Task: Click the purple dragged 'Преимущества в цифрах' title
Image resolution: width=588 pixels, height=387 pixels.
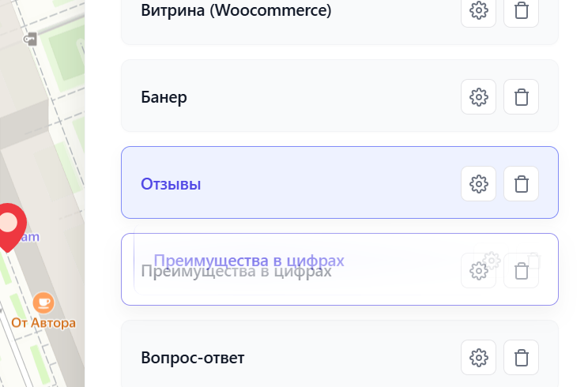Action: pos(249,260)
